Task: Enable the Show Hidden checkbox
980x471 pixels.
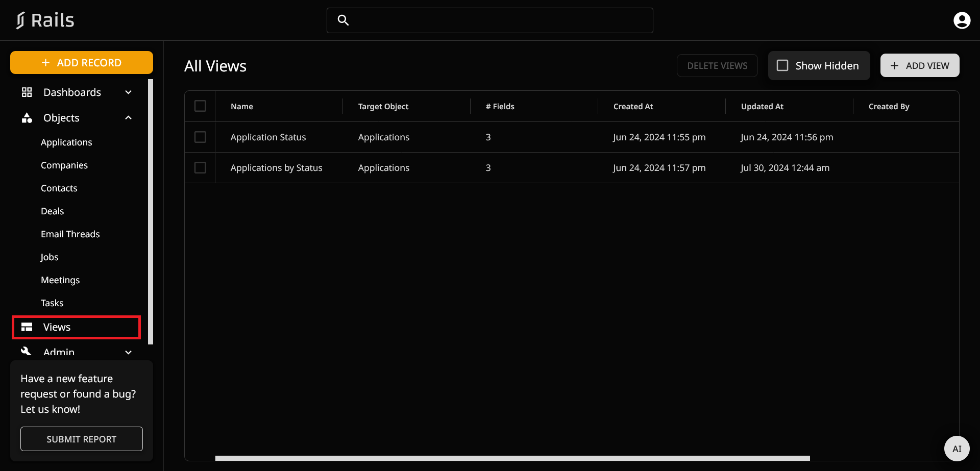Action: tap(782, 66)
